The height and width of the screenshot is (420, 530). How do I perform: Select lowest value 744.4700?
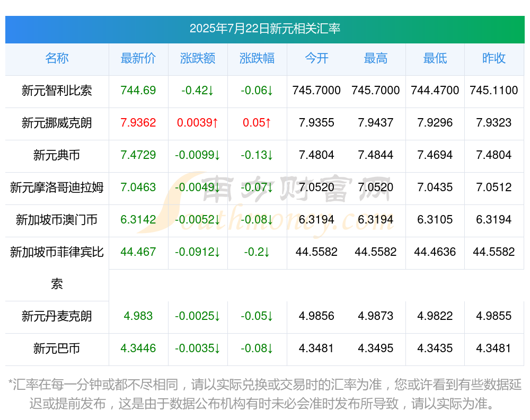pos(435,90)
